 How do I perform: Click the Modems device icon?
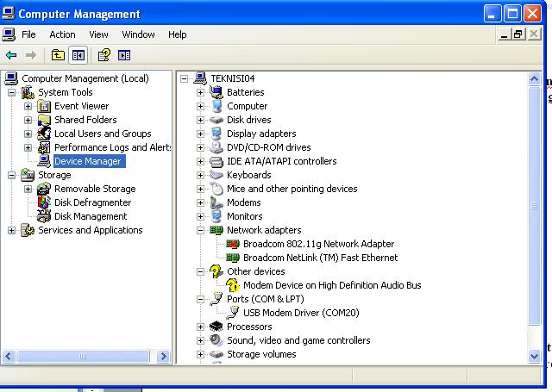tap(216, 202)
